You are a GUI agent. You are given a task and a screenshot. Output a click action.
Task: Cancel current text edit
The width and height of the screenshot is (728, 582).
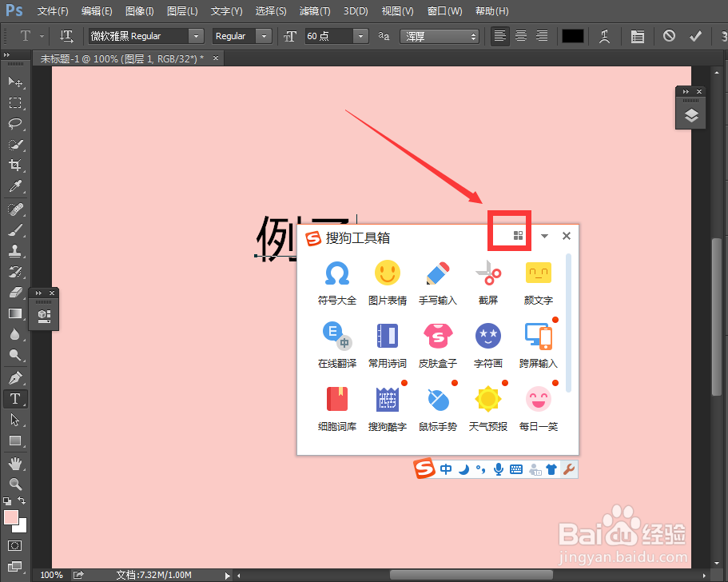click(x=669, y=35)
